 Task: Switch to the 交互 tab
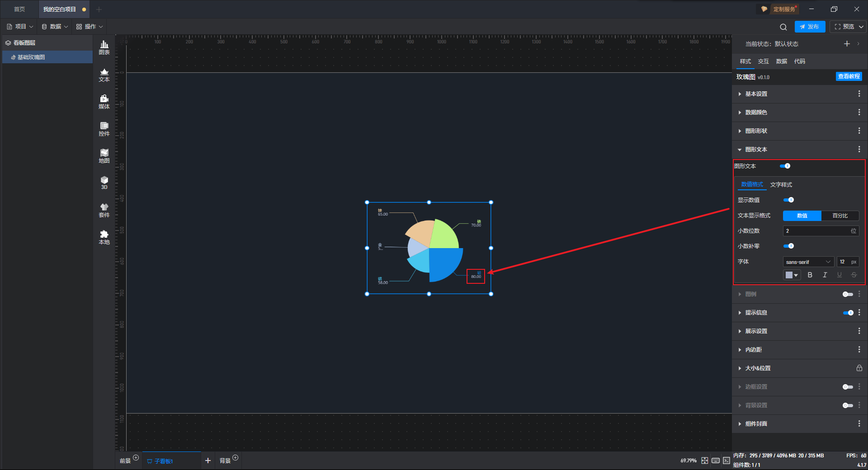click(x=764, y=61)
